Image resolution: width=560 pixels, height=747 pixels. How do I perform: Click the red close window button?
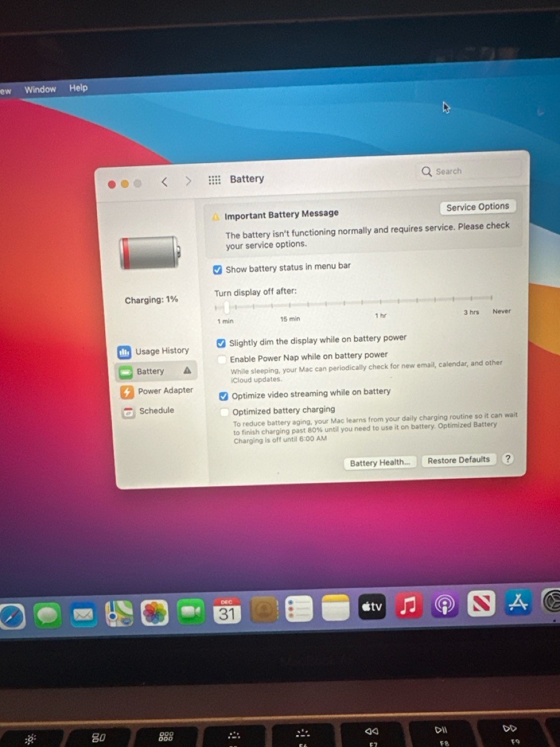[111, 184]
